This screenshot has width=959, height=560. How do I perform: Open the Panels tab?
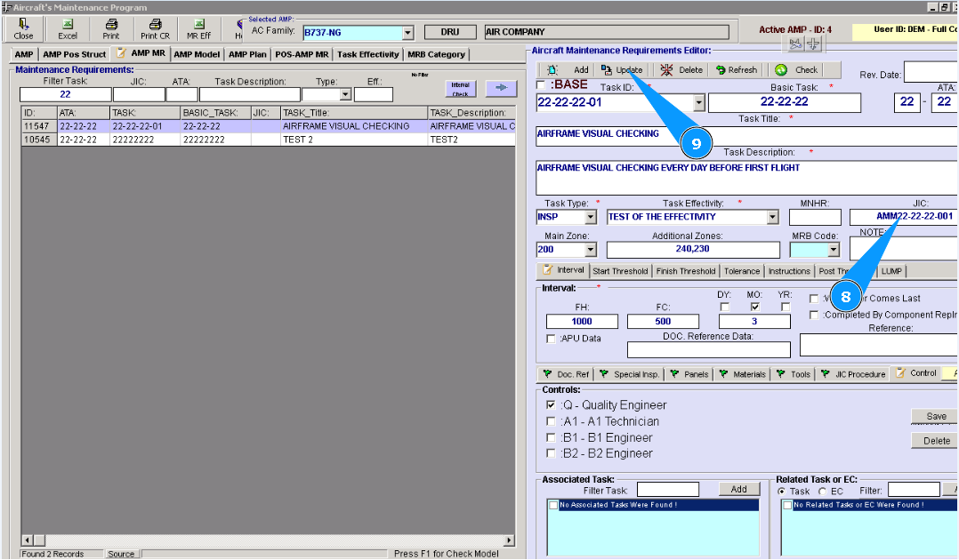click(x=689, y=374)
